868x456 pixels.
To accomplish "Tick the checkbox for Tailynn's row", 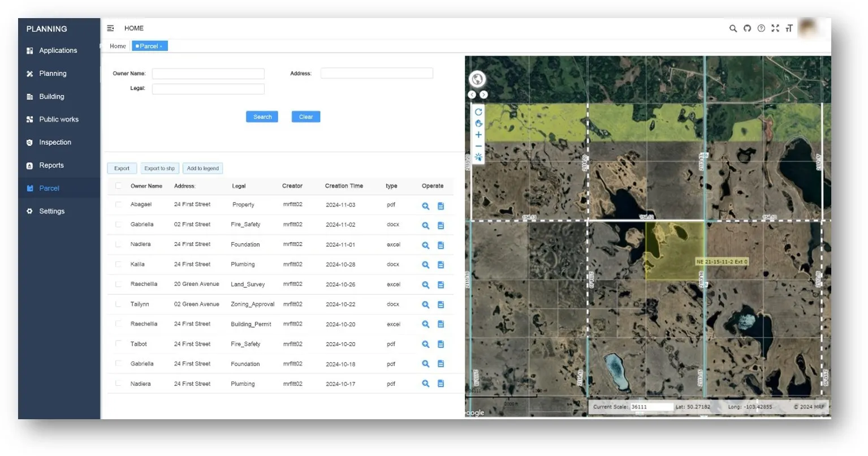I will point(118,304).
